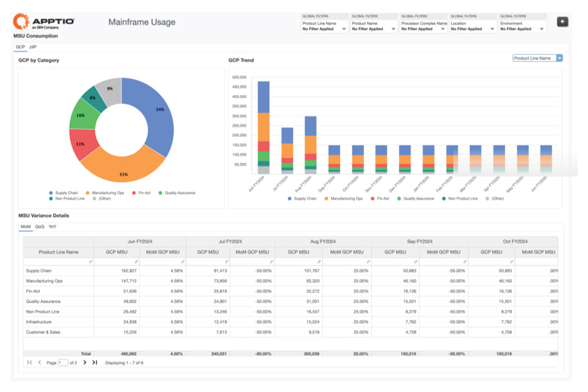588x392 pixels.
Task: Click the 92,320 Manufacturing Ops Aug value
Action: pyautogui.click(x=313, y=281)
